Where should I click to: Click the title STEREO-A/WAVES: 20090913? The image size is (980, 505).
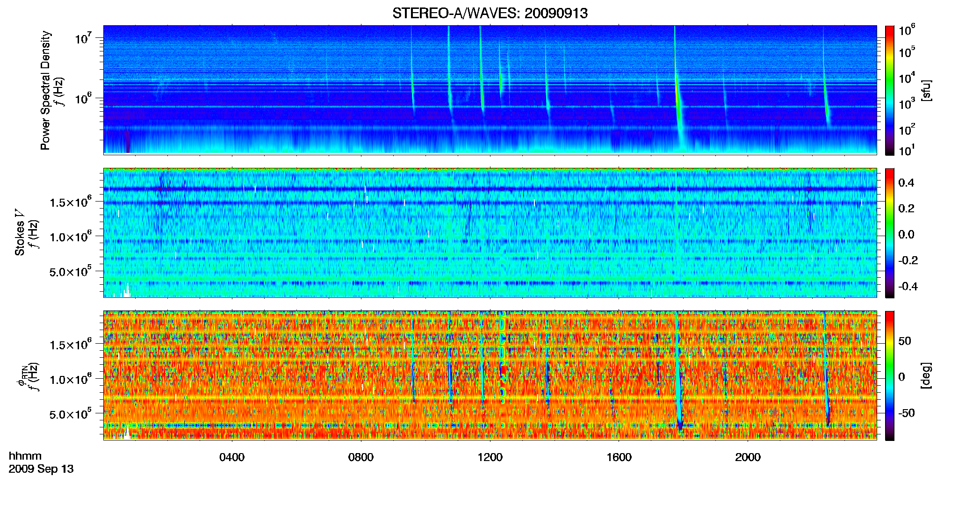490,13
